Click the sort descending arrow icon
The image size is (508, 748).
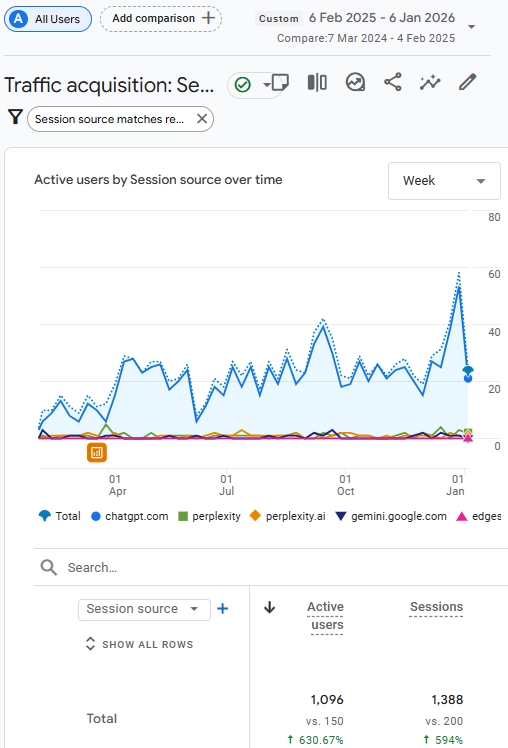[x=270, y=607]
